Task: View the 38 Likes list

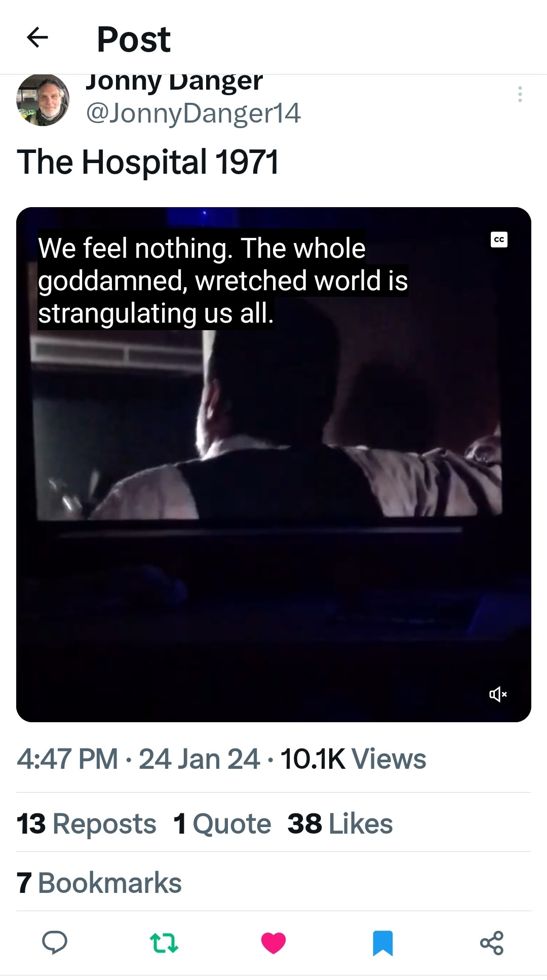Action: (340, 824)
